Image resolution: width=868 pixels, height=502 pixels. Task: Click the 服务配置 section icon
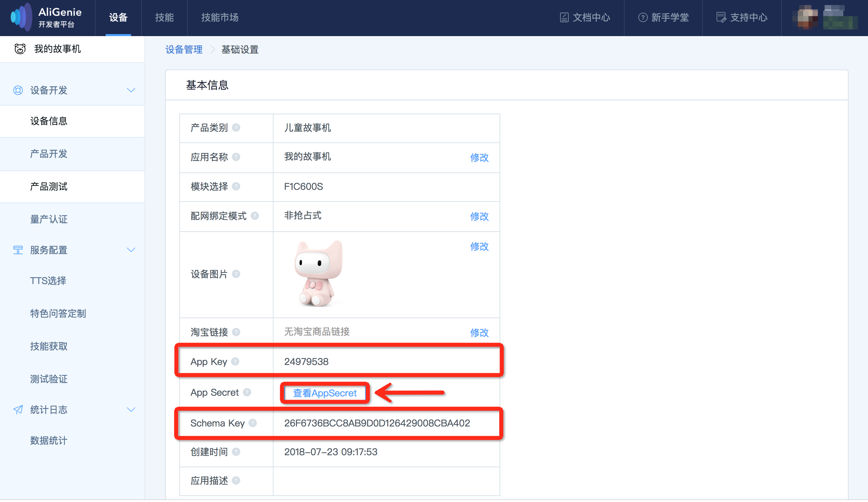point(18,250)
